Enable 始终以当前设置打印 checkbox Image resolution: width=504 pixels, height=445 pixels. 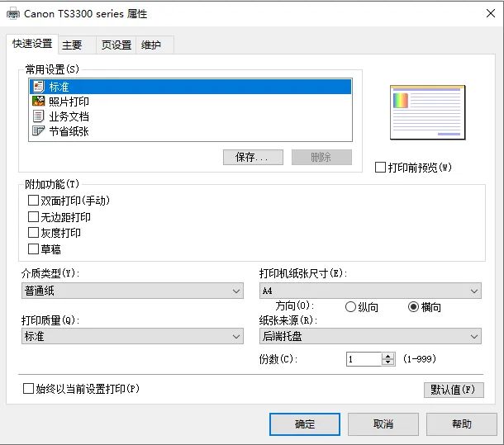click(28, 389)
